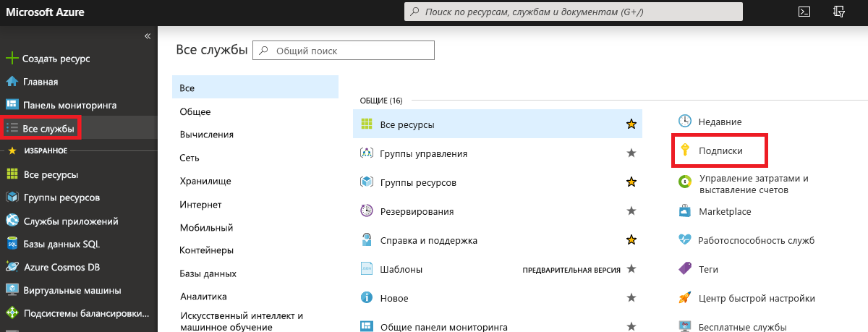Select the Все category
The height and width of the screenshot is (332, 868).
(x=255, y=88)
